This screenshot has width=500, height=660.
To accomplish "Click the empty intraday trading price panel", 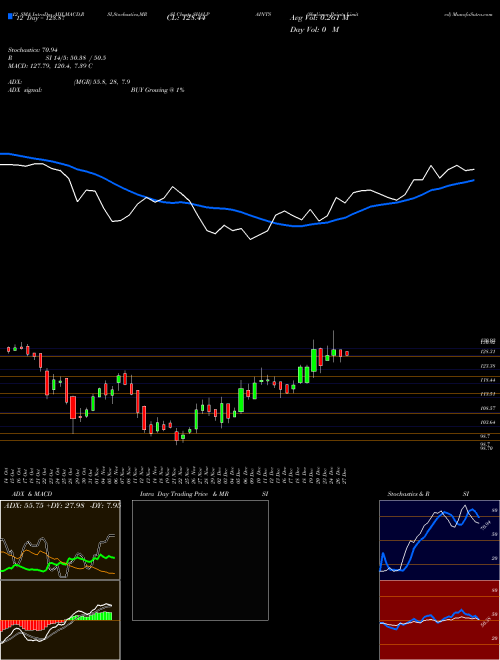I will point(200,560).
